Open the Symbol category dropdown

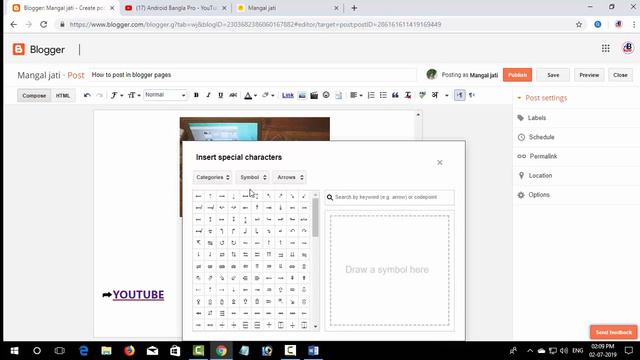point(253,177)
